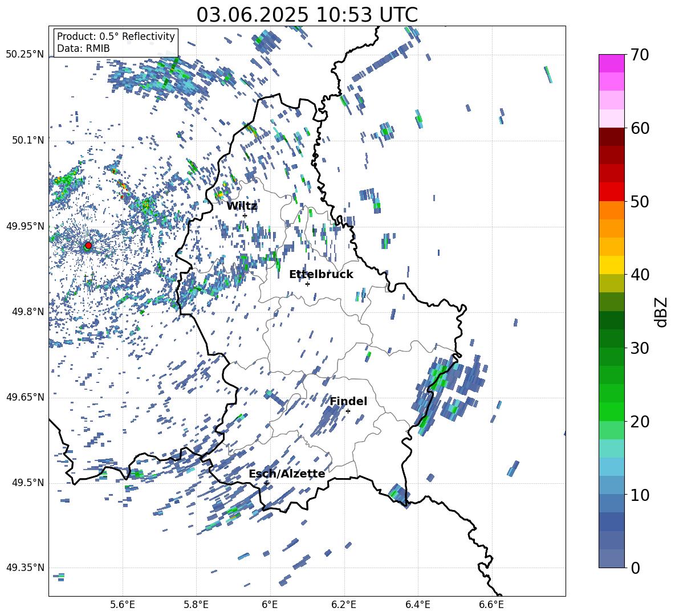Click the Product: 0.5° Reflectivity text

(x=116, y=36)
